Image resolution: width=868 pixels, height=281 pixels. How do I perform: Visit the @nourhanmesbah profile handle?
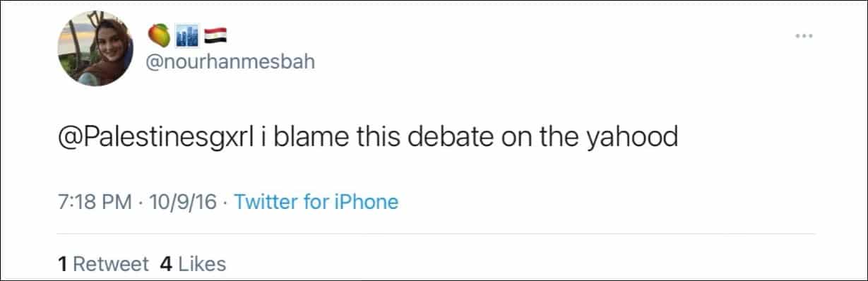[230, 61]
